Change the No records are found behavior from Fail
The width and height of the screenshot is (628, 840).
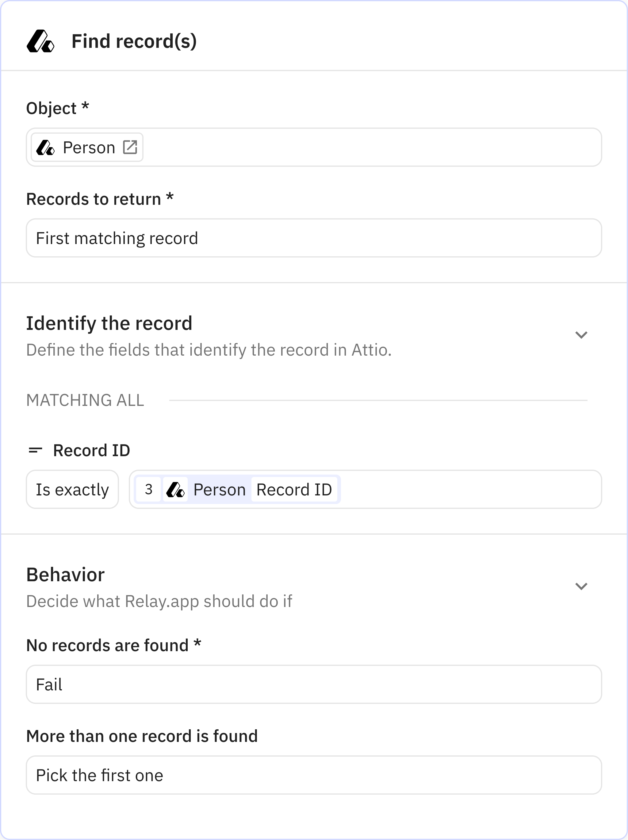point(314,684)
